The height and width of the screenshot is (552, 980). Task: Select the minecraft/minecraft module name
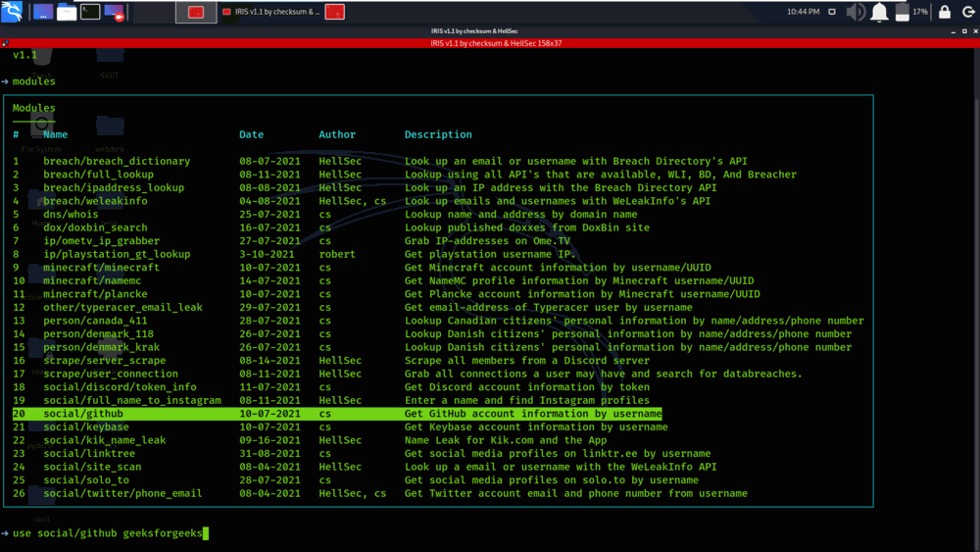101,267
